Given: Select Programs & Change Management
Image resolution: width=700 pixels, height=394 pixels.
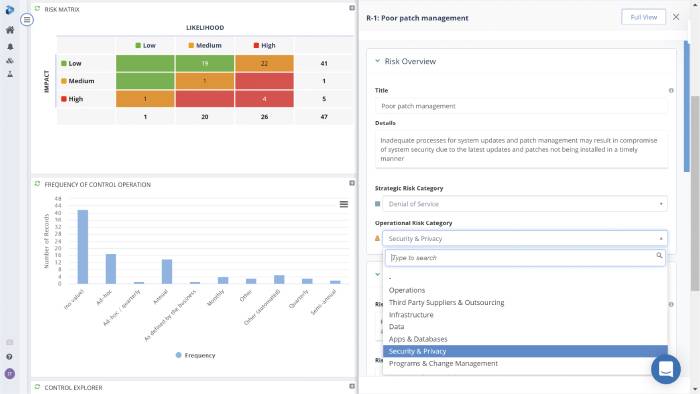Looking at the screenshot, I should (x=525, y=364).
